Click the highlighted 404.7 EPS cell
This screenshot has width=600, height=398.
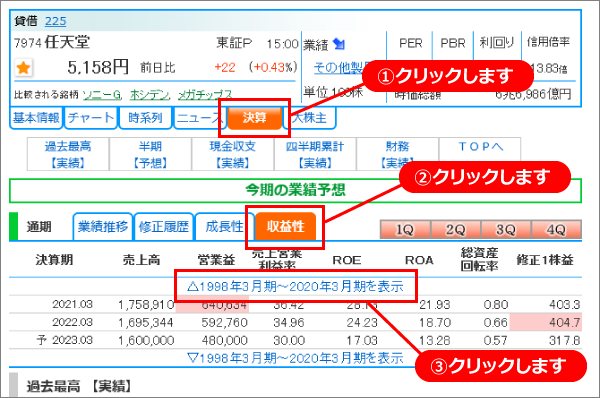[x=546, y=322]
